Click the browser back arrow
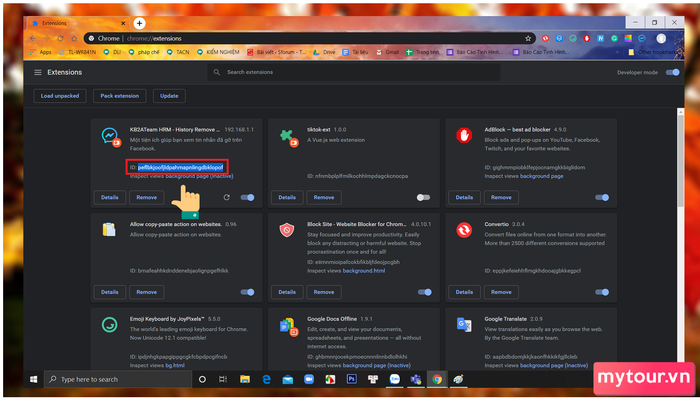This screenshot has width=700, height=402. 33,38
